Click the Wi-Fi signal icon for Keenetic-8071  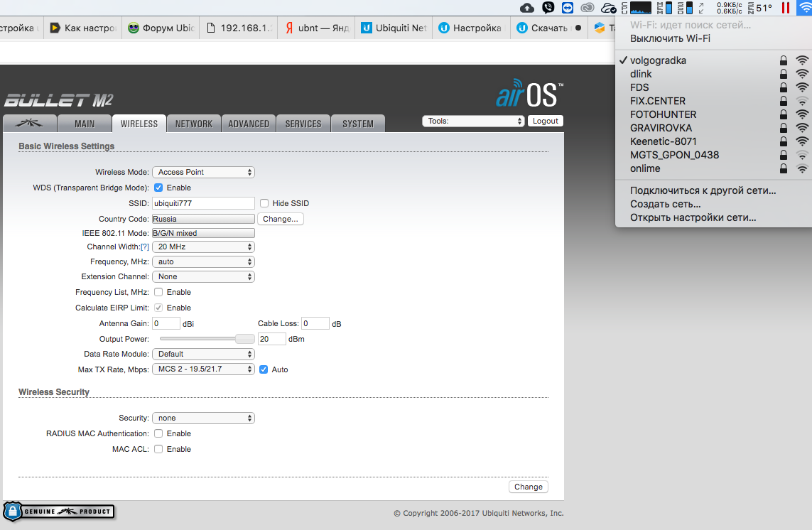coord(802,141)
